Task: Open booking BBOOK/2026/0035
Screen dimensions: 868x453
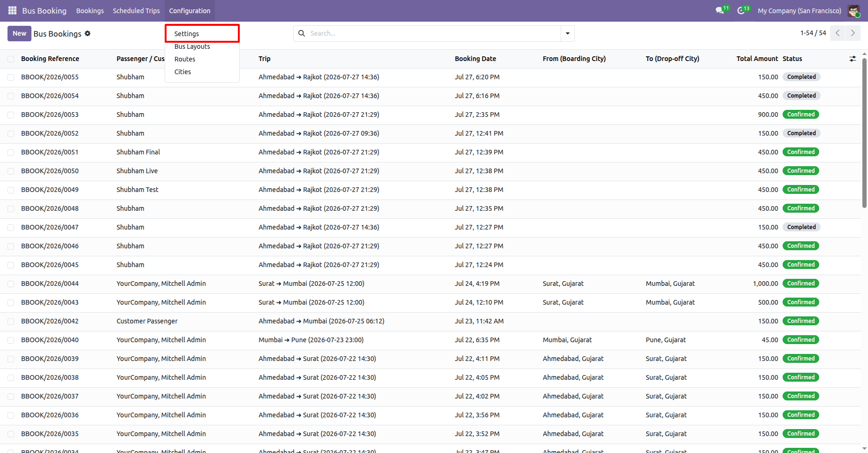Action: click(50, 434)
